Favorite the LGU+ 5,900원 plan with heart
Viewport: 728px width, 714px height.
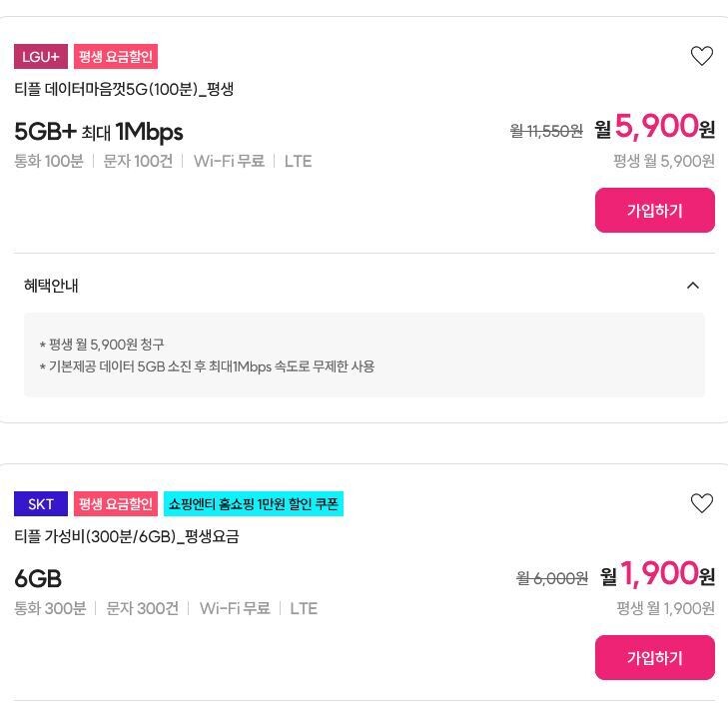[x=702, y=56]
